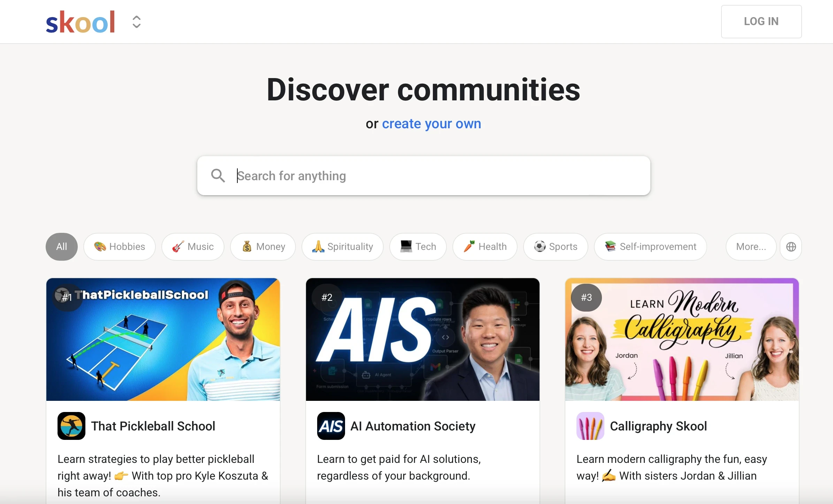Select the Money category chip
Screen dimensions: 833x504
click(x=263, y=247)
